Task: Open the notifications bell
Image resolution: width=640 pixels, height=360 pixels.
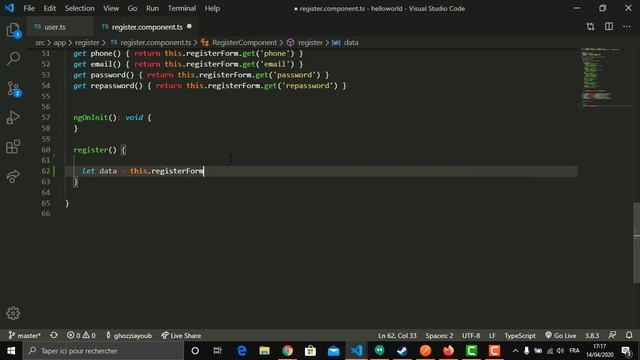Action: coord(629,335)
